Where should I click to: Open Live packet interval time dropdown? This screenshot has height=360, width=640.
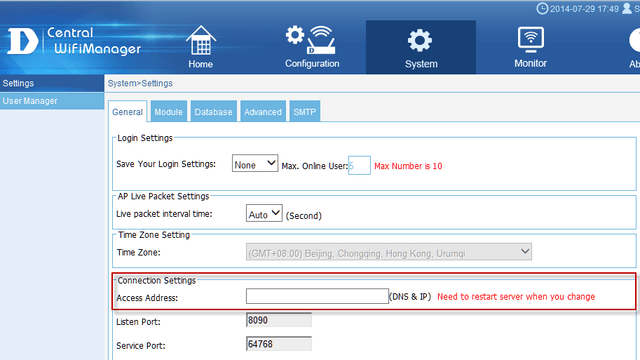coord(264,213)
